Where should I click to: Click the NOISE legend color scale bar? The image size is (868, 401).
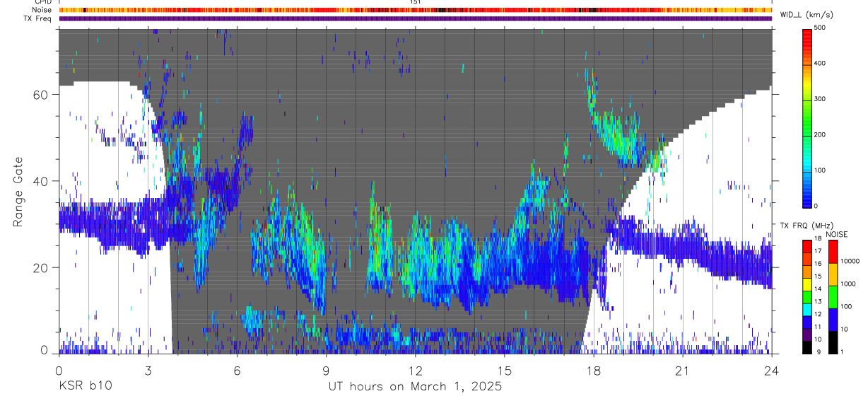pos(833,296)
